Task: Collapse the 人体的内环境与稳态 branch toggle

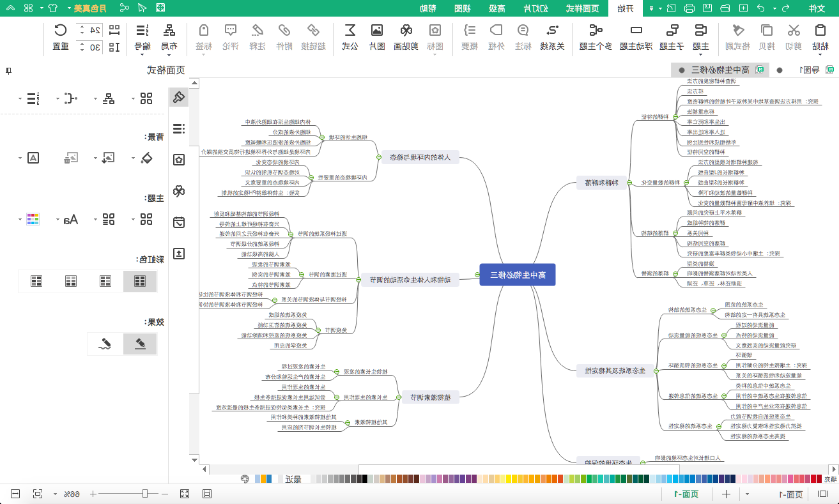Action: tap(379, 157)
